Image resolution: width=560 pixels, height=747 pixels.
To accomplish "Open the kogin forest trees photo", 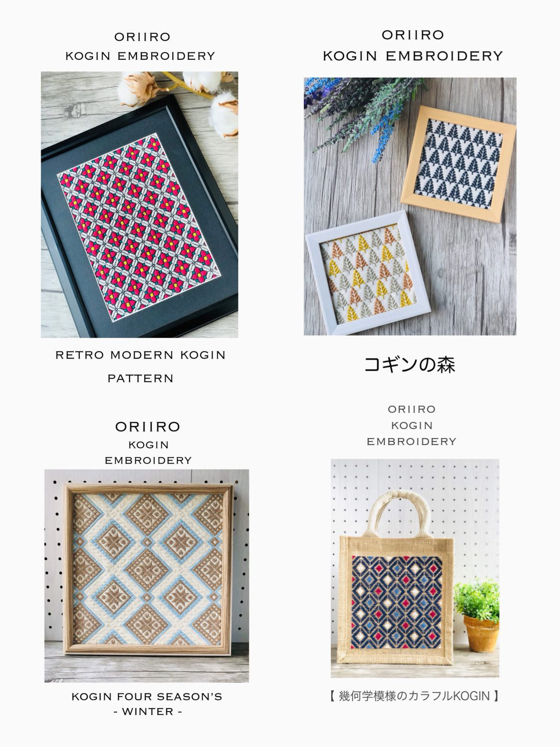I will coord(410,206).
